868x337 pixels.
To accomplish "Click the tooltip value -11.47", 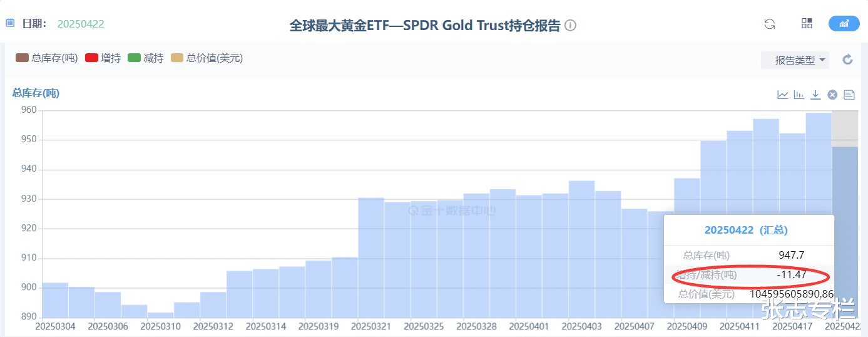I will point(791,274).
